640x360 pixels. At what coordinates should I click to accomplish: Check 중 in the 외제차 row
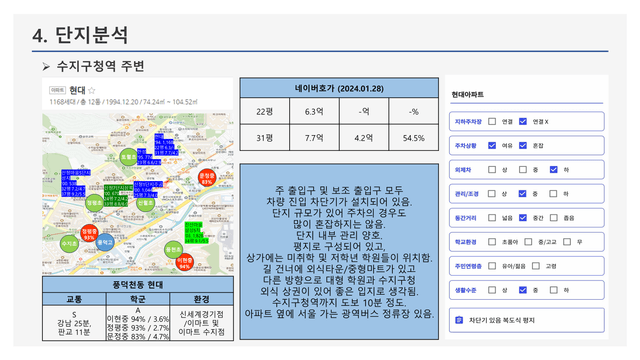point(523,169)
